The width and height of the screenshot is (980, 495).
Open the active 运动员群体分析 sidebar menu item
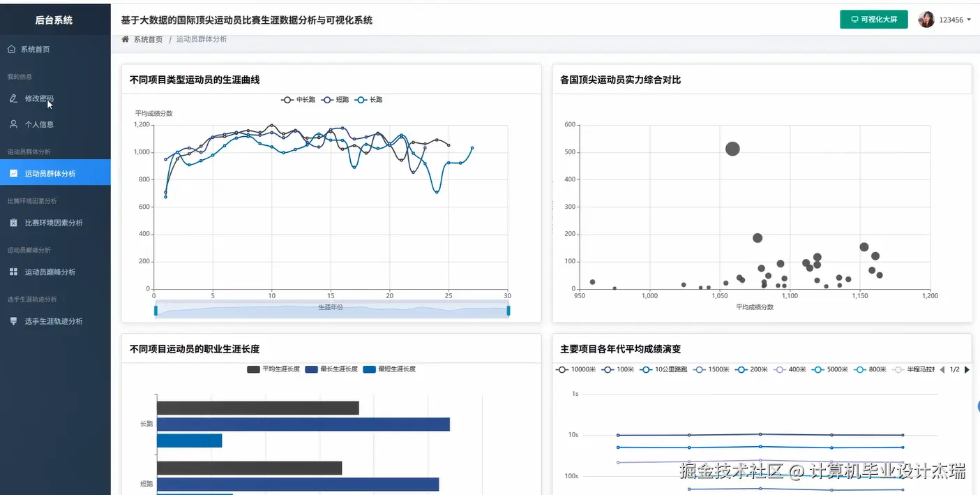coord(55,172)
